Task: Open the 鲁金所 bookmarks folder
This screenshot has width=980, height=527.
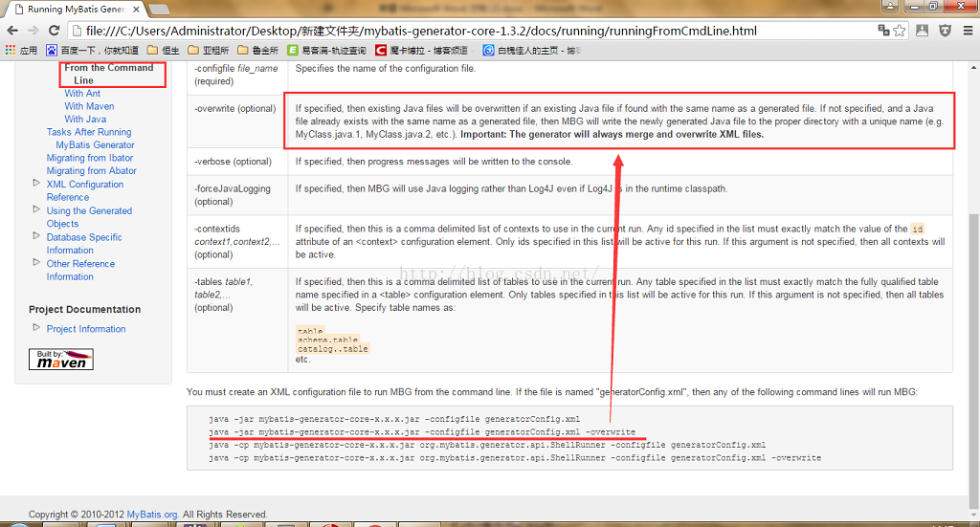Action: [x=257, y=51]
